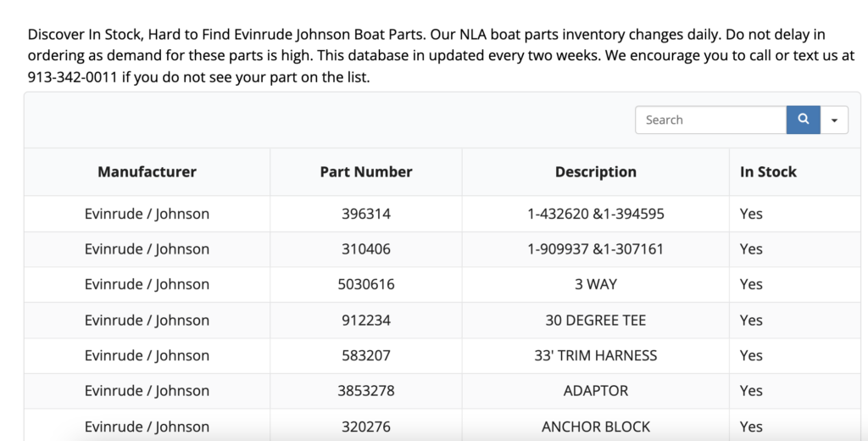The width and height of the screenshot is (868, 441).
Task: Click the phone number 913-342-0011
Action: point(72,77)
